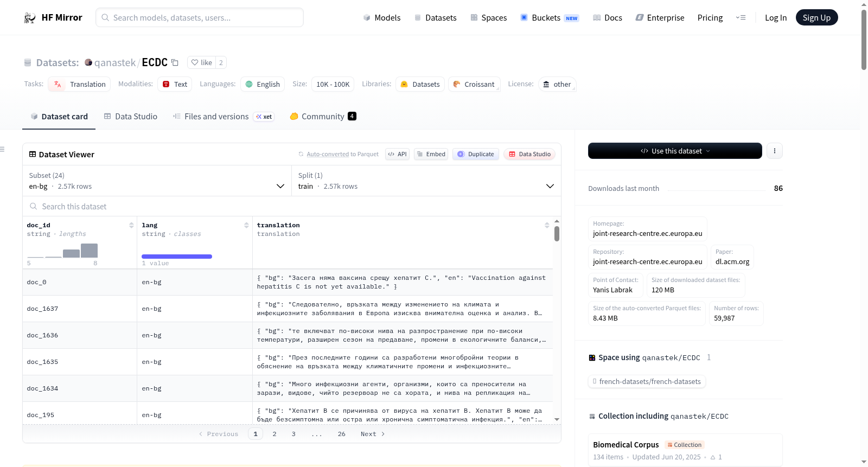Click the search magnifier in dataset viewer

tap(34, 206)
